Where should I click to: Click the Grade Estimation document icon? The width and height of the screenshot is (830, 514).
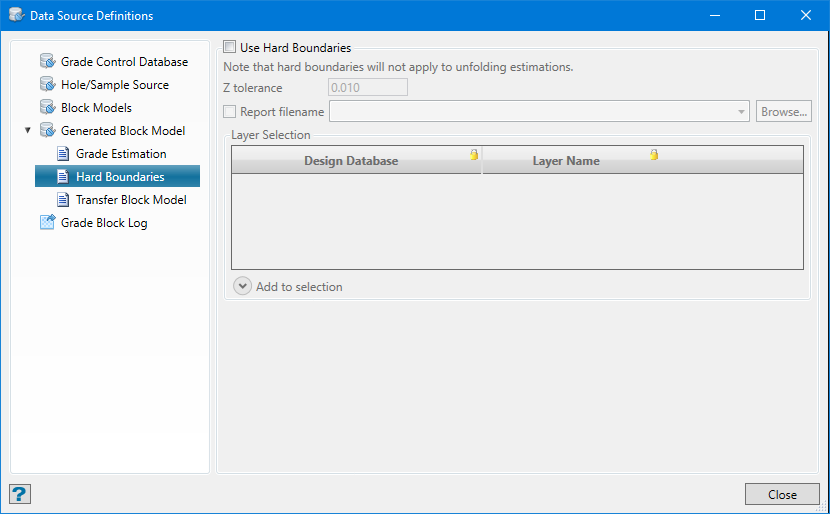click(63, 154)
